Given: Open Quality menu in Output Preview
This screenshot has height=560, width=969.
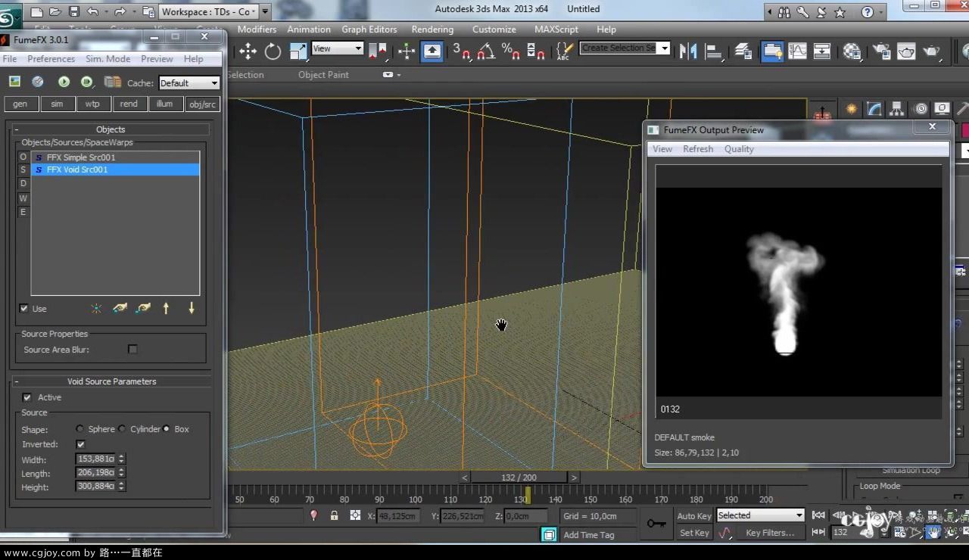Looking at the screenshot, I should [x=739, y=149].
